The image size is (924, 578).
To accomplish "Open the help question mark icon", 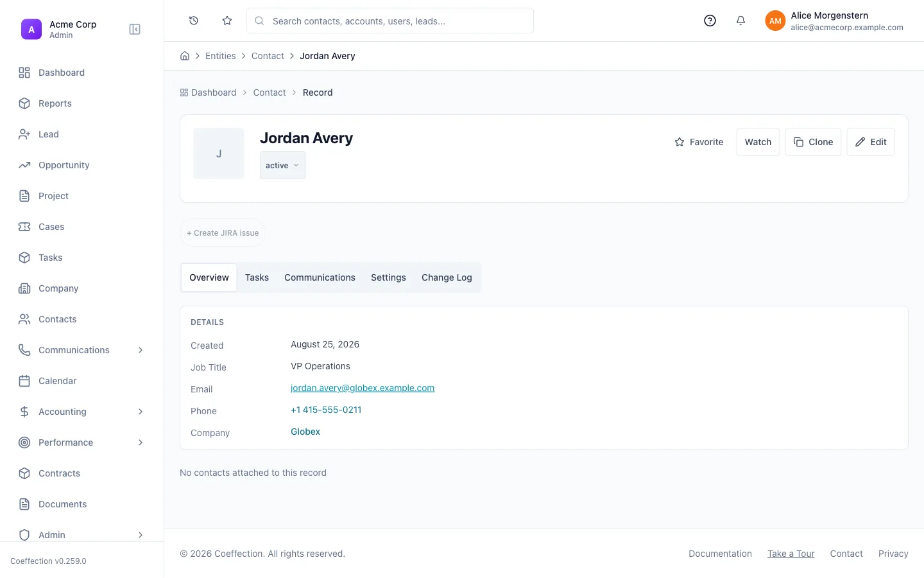I will [x=710, y=21].
